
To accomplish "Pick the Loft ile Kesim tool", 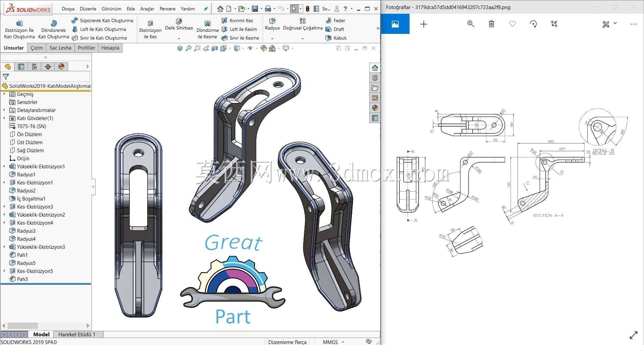I will (239, 29).
